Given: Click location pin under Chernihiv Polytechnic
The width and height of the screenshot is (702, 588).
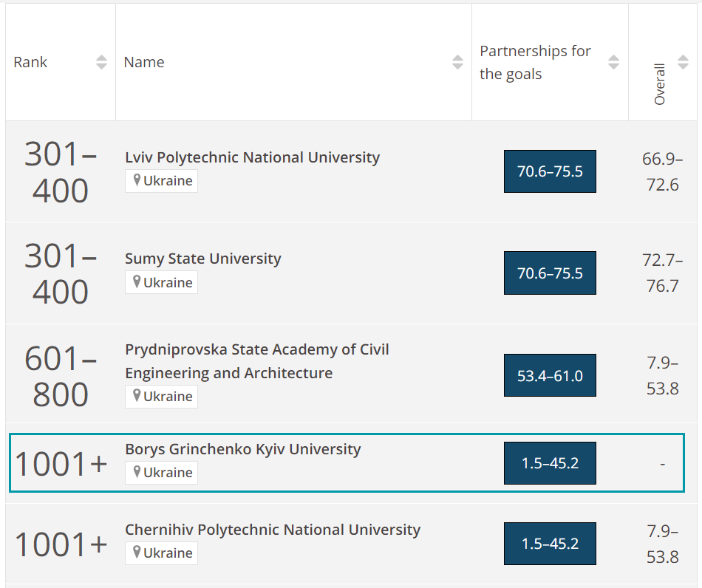Looking at the screenshot, I should click(x=137, y=553).
